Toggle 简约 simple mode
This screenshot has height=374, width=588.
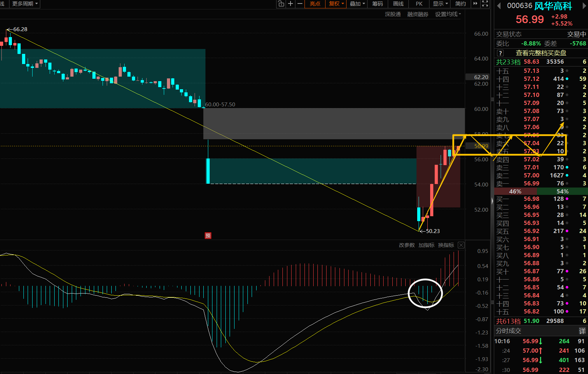tap(461, 4)
